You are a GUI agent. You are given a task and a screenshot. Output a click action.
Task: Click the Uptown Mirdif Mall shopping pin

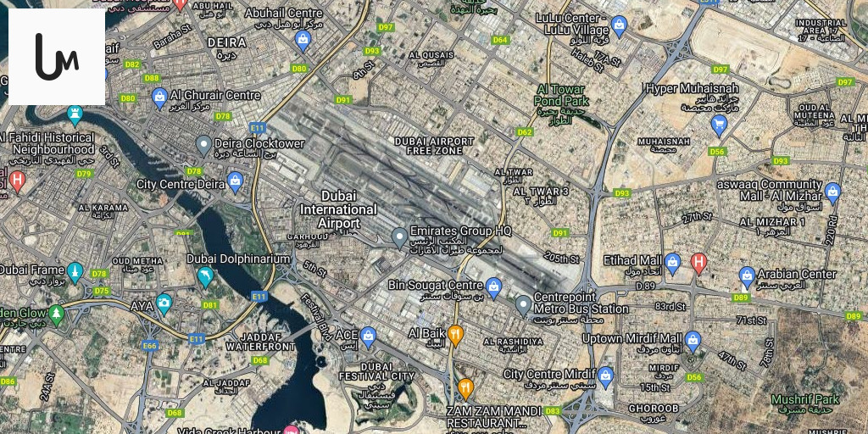[693, 342]
